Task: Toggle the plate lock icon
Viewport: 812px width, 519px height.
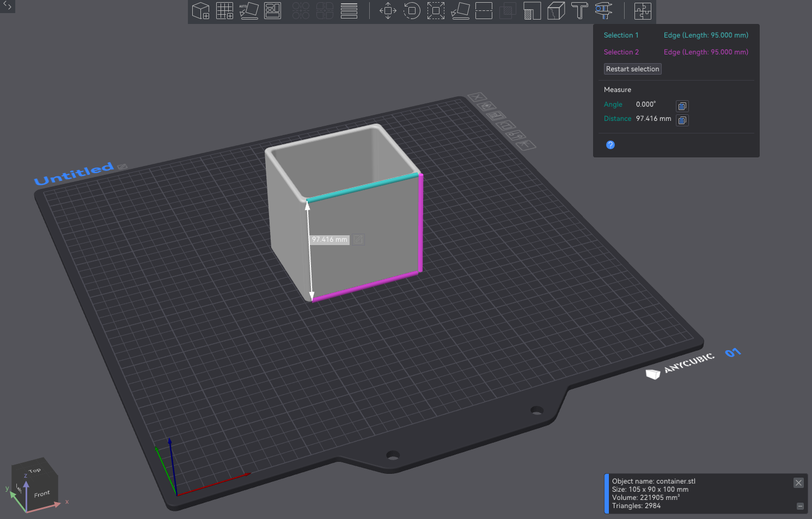Action: pyautogui.click(x=506, y=125)
